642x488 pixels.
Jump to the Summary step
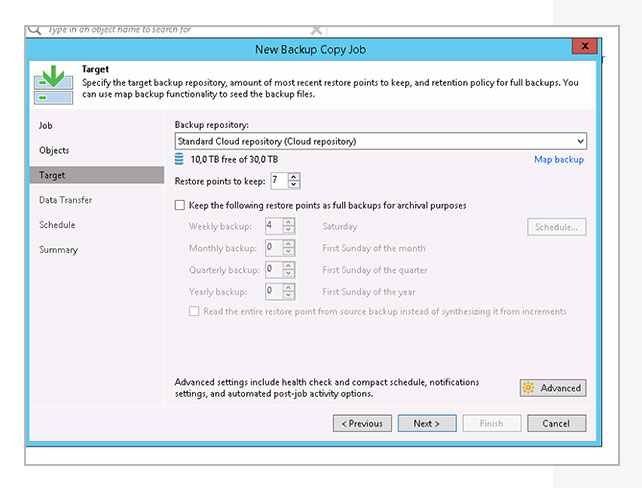tap(58, 250)
